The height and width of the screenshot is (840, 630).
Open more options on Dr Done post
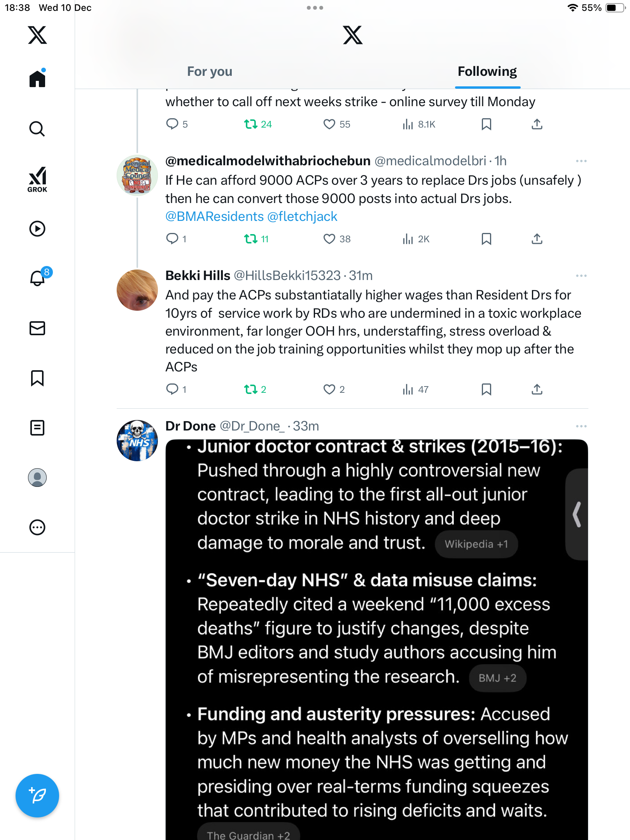click(581, 426)
